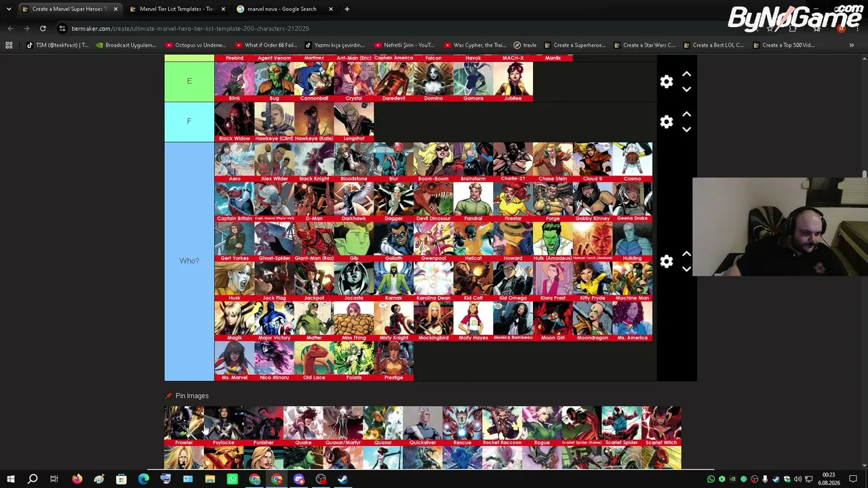Pick the Scarlet Witch image from pool

click(661, 426)
